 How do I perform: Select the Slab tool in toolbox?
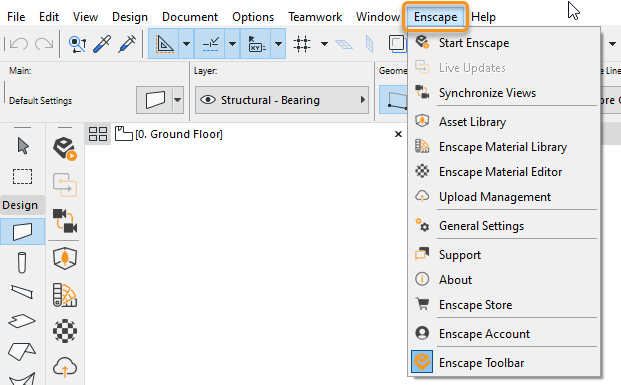coord(22,321)
